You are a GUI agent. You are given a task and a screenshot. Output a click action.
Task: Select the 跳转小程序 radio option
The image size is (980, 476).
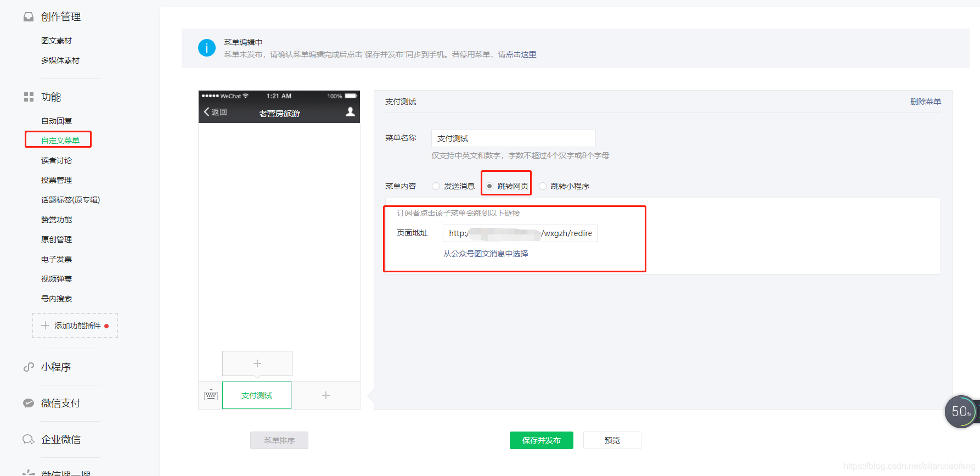(x=543, y=186)
